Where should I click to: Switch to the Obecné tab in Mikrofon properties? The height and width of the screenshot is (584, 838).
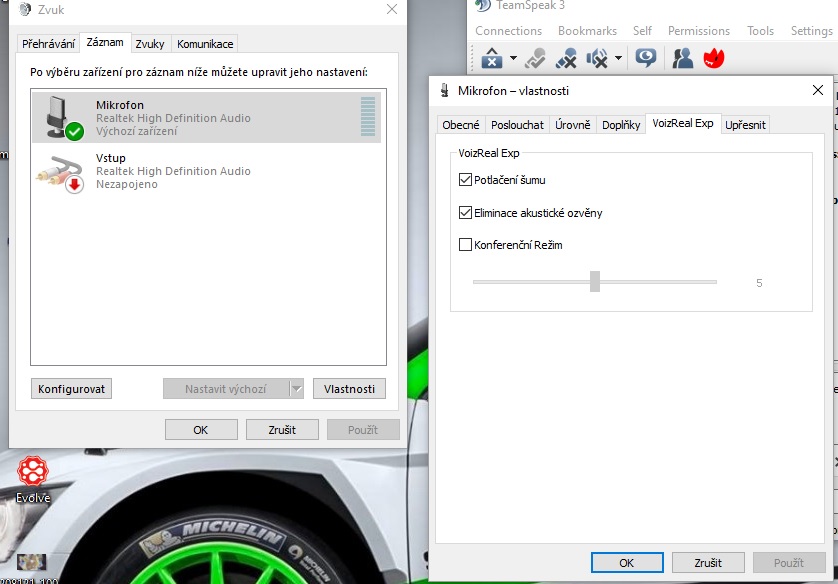(461, 124)
